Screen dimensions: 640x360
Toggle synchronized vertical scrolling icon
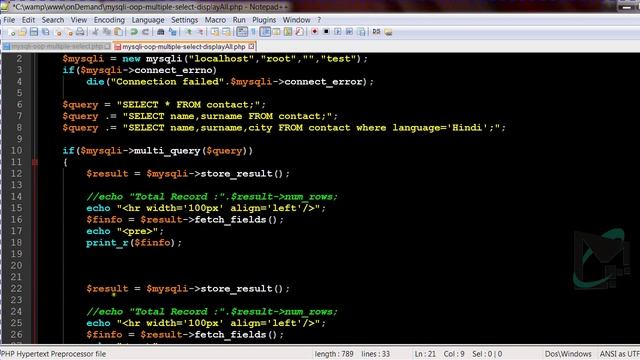216,32
